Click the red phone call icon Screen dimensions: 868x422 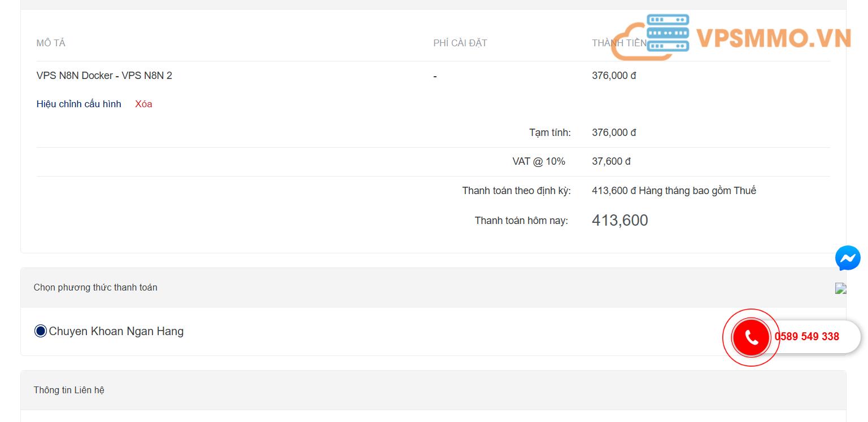pos(751,337)
